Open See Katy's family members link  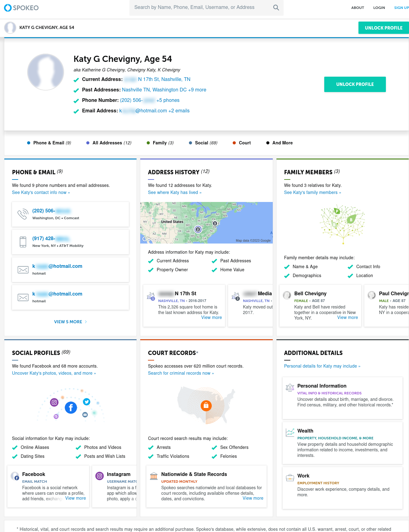point(313,192)
